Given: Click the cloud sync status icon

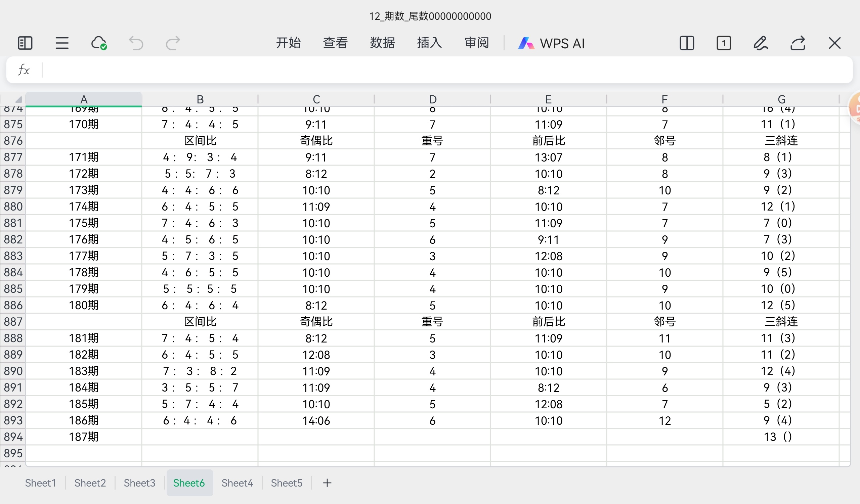Looking at the screenshot, I should tap(99, 43).
